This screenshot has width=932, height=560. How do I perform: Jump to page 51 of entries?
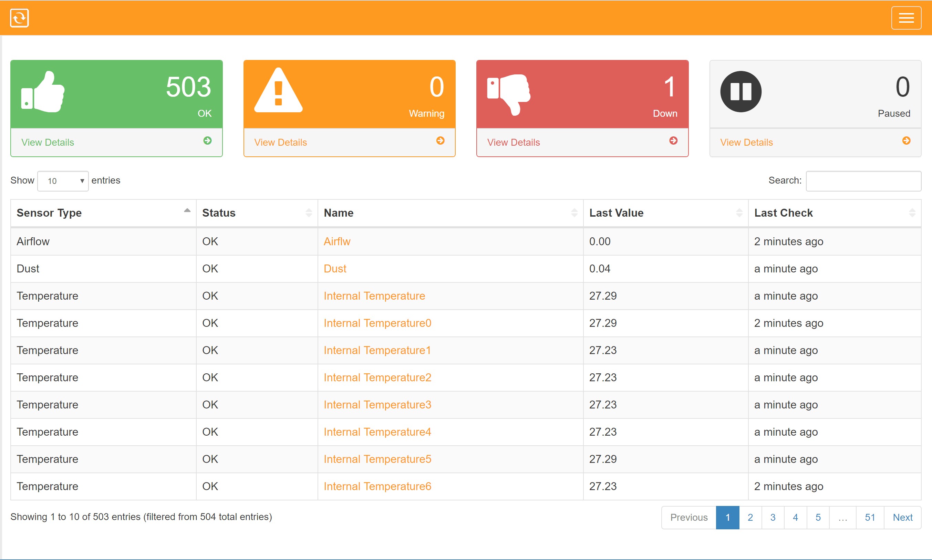pyautogui.click(x=870, y=517)
